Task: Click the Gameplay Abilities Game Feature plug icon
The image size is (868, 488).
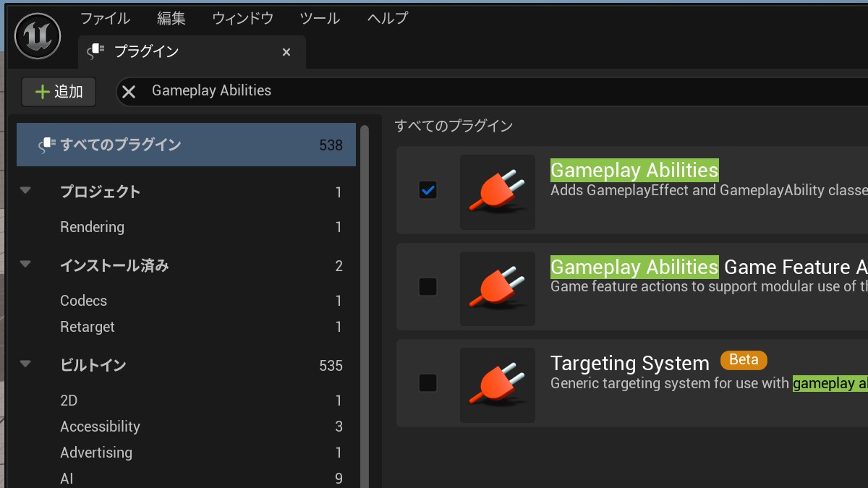Action: click(x=498, y=288)
